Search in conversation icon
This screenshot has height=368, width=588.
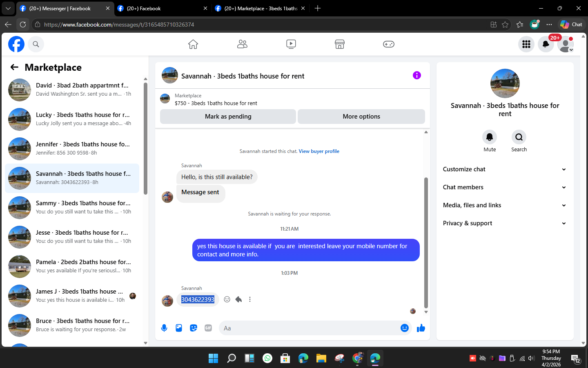[519, 137]
